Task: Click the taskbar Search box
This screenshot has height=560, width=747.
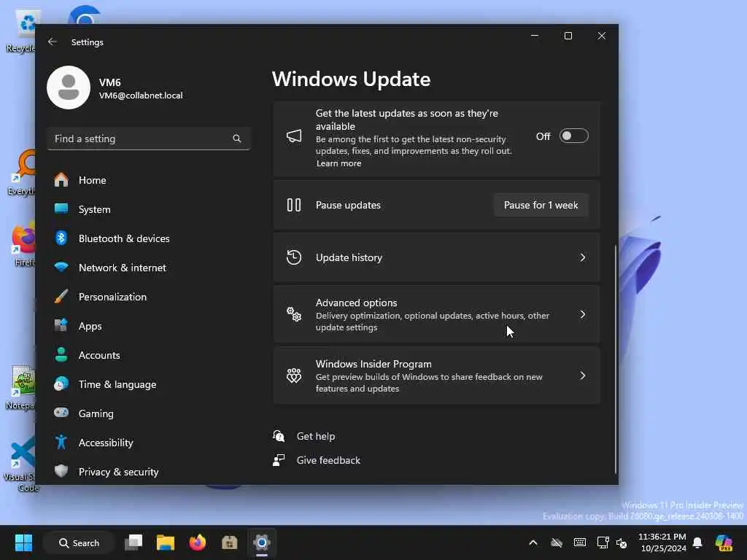Action: tap(79, 542)
